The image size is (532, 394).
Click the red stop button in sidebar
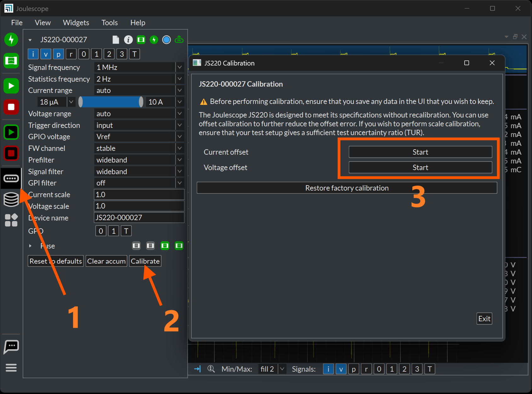coord(11,107)
